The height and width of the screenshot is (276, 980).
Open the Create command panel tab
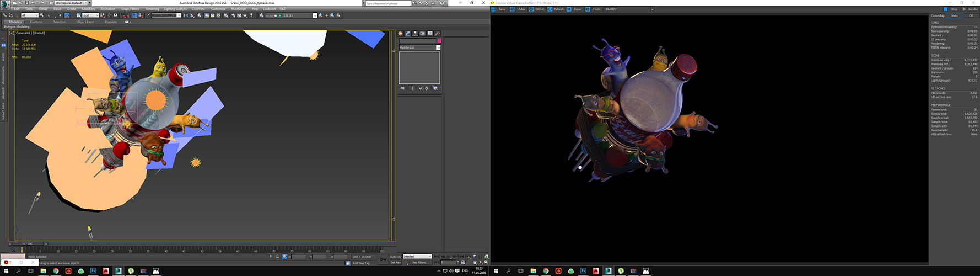pos(401,34)
